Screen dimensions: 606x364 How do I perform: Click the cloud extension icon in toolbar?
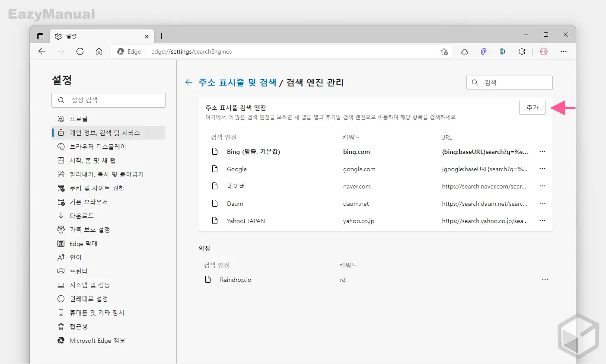[x=465, y=51]
